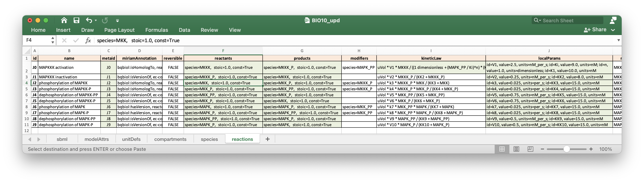This screenshot has height=183, width=644.
Task: Switch to the species sheet tab
Action: tap(209, 139)
